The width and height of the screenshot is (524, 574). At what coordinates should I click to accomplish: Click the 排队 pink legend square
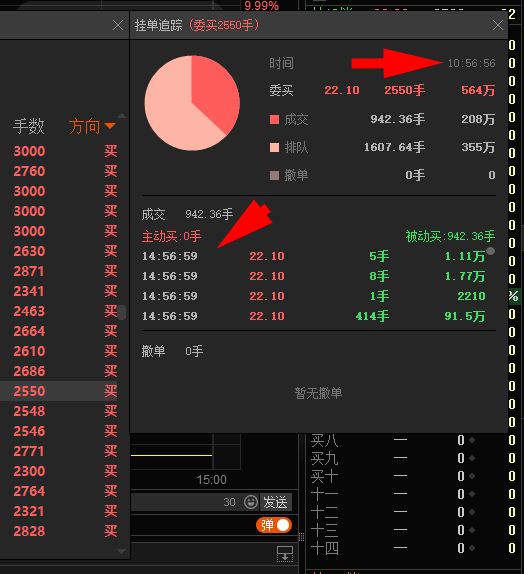click(274, 148)
